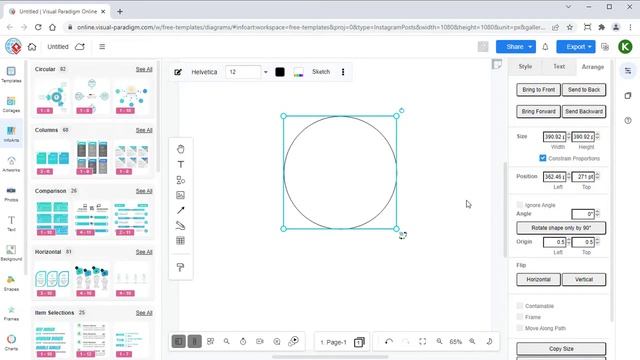
Task: Open the hamburger main menu
Action: 102,47
